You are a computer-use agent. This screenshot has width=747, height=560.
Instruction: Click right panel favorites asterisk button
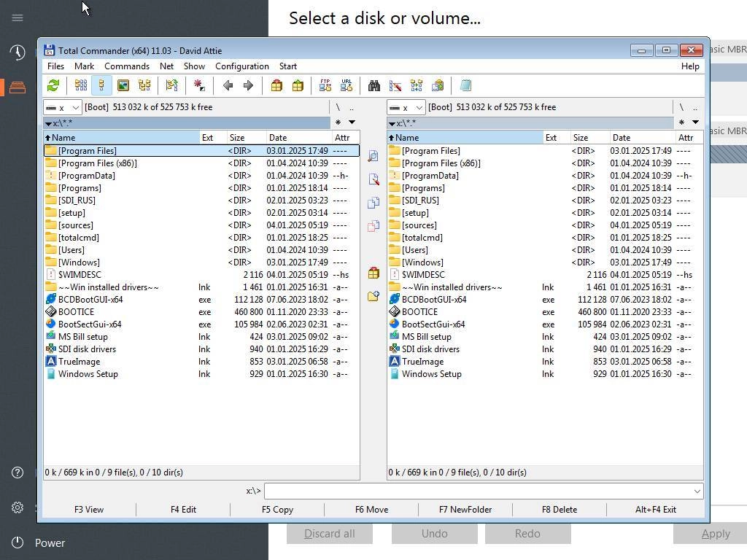click(682, 122)
